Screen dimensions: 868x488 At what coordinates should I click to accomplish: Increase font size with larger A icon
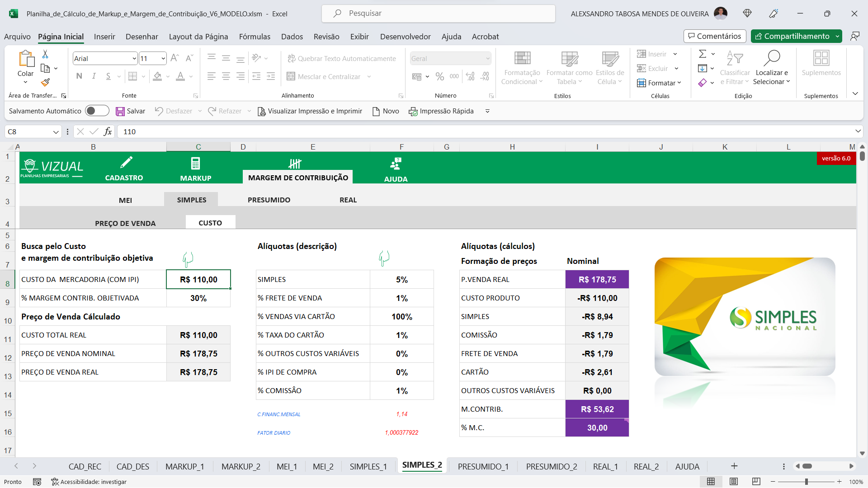[175, 58]
